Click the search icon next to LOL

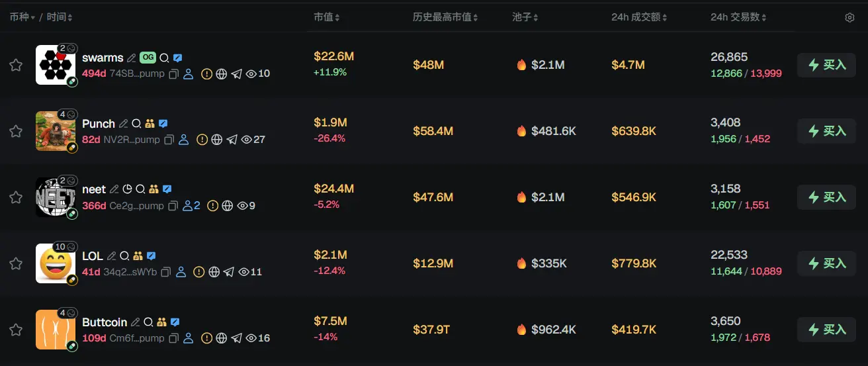coord(124,255)
